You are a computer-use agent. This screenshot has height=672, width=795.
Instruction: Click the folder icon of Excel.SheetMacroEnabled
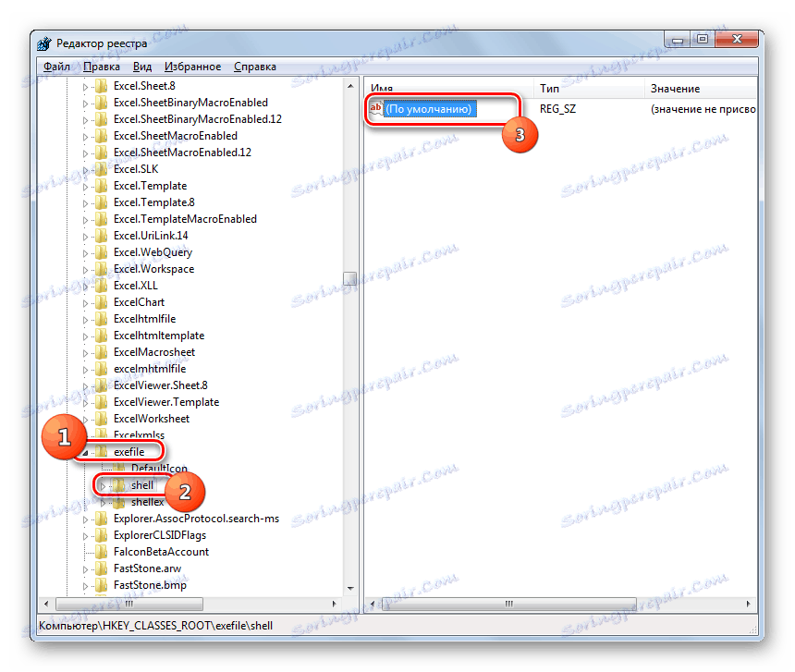point(102,136)
